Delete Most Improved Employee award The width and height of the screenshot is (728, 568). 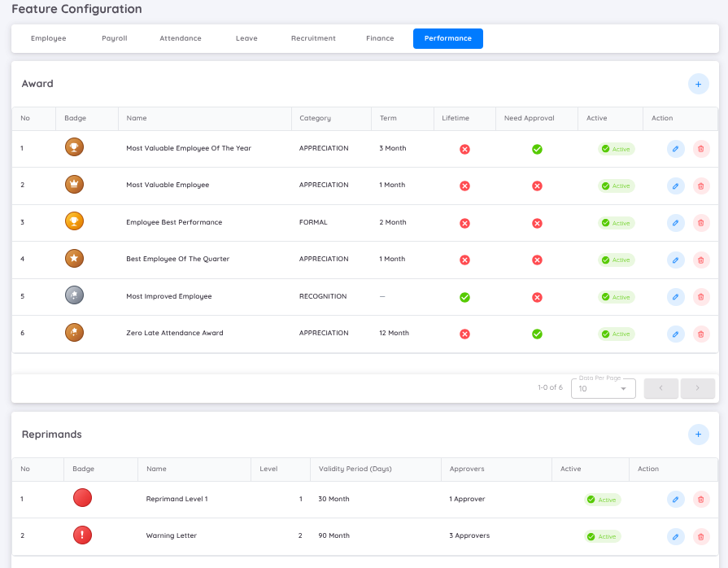tap(701, 297)
